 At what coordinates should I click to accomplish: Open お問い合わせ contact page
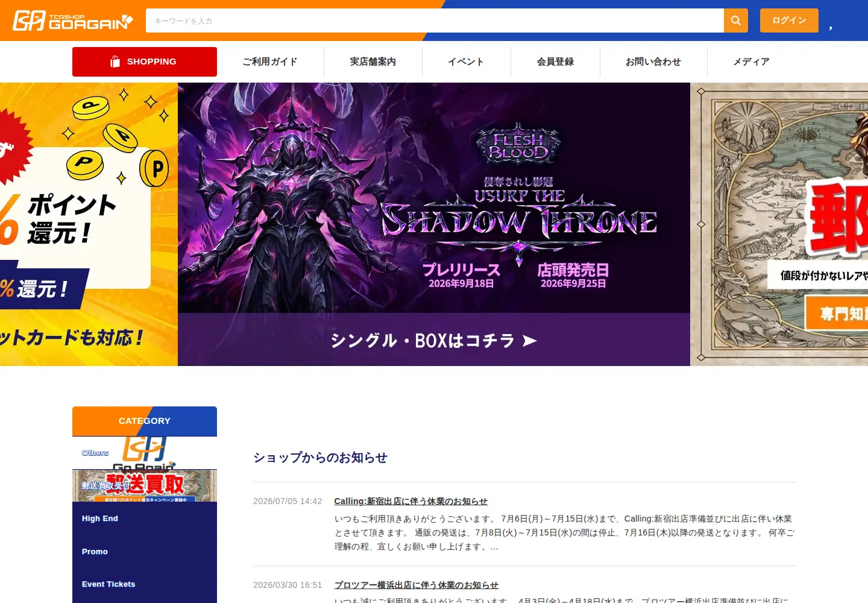(x=653, y=62)
